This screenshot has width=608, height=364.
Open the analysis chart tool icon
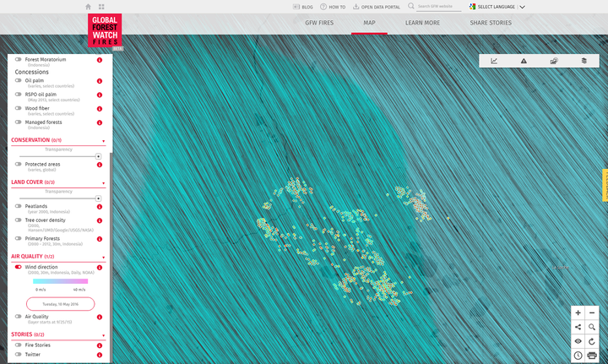pos(494,61)
